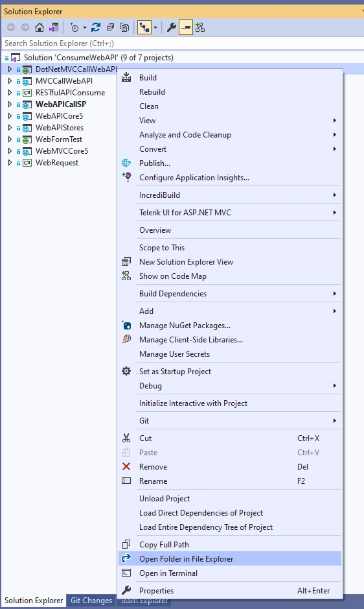Click the Collapse All toolbar icon
The image size is (364, 609).
click(110, 27)
